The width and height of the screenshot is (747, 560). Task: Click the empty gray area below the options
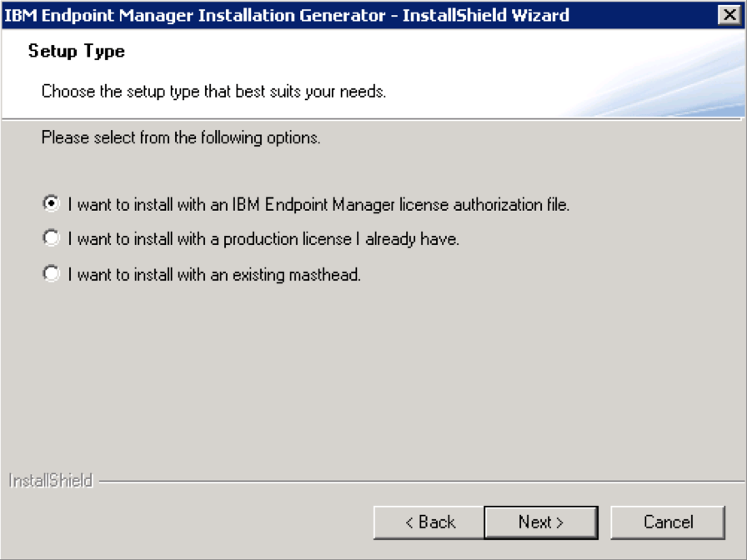(375, 375)
